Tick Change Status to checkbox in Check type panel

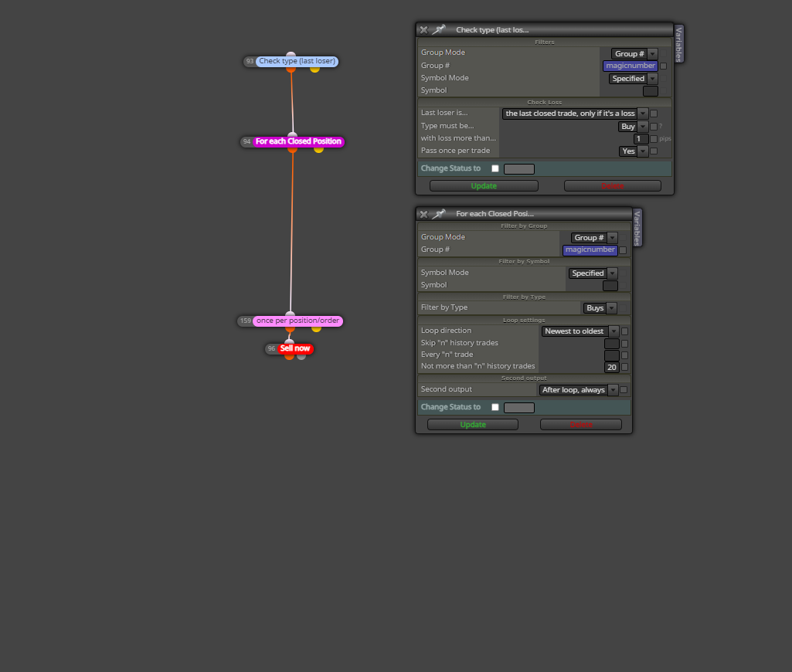[495, 168]
